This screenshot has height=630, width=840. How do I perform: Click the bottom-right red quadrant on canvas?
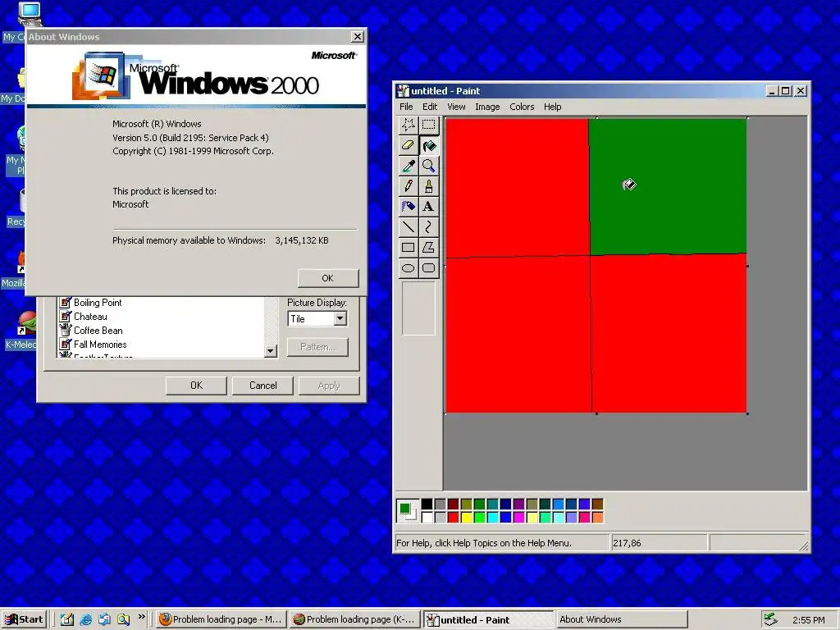tap(669, 333)
